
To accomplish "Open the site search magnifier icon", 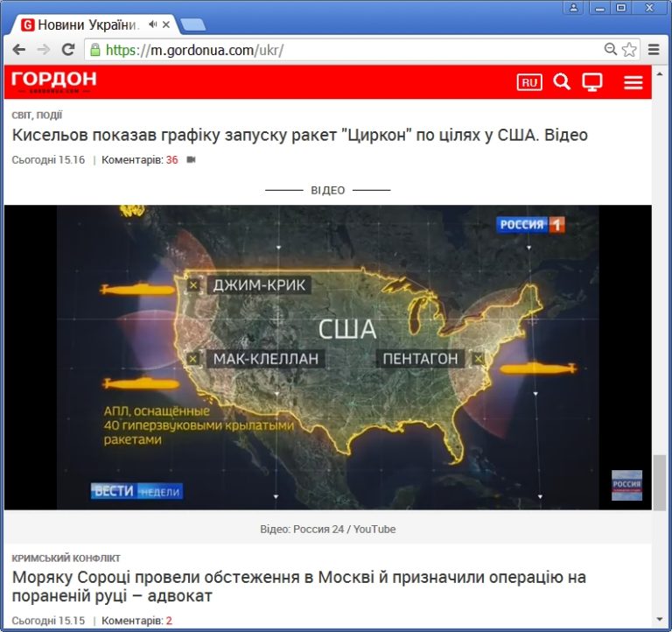I will tap(562, 82).
